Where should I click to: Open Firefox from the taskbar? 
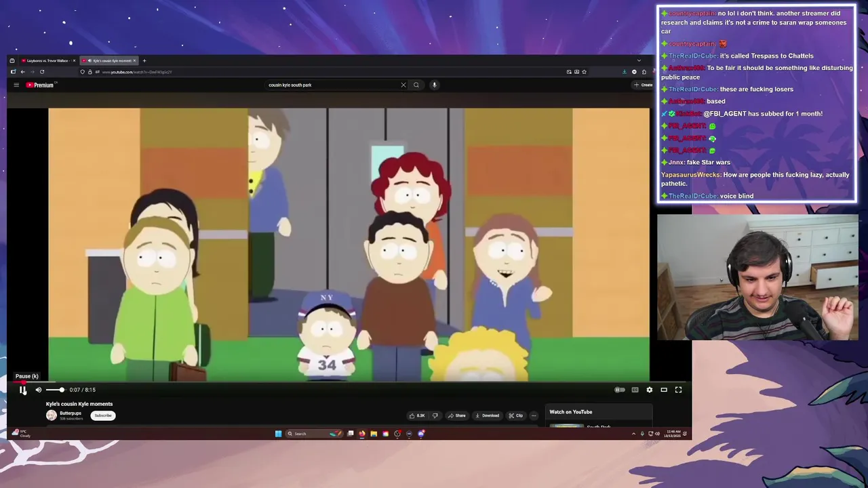click(x=361, y=434)
